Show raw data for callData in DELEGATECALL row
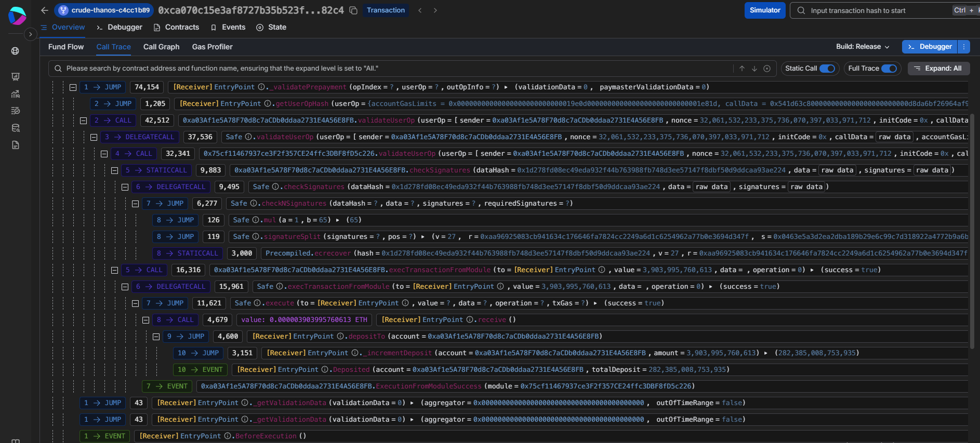The width and height of the screenshot is (980, 443). coord(895,137)
